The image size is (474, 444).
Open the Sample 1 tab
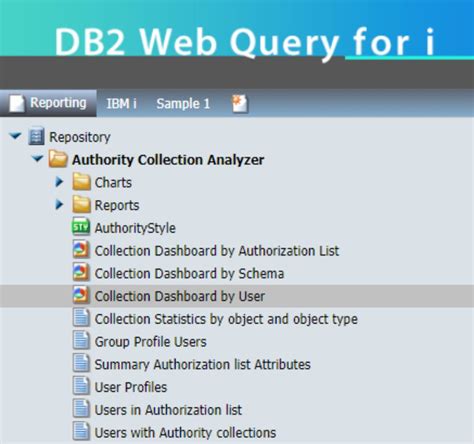pyautogui.click(x=183, y=104)
